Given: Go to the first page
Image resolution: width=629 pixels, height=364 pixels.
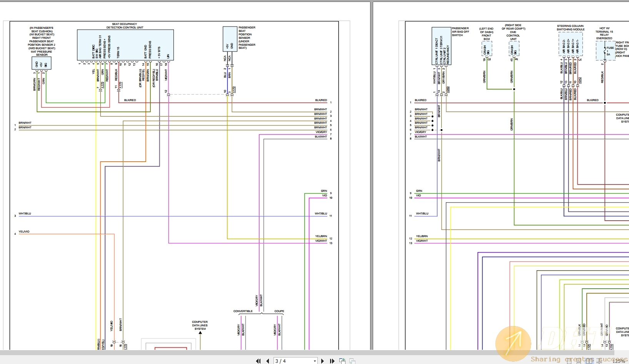Looking at the screenshot, I should point(258,361).
